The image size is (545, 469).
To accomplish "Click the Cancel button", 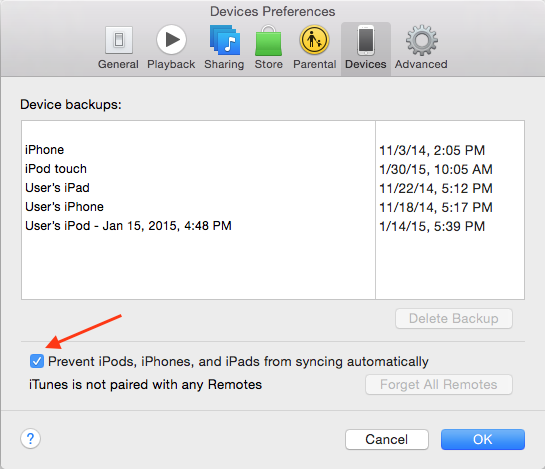I will coord(387,439).
